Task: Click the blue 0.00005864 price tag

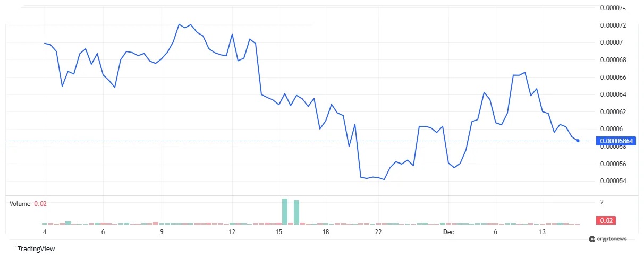Action: click(616, 141)
